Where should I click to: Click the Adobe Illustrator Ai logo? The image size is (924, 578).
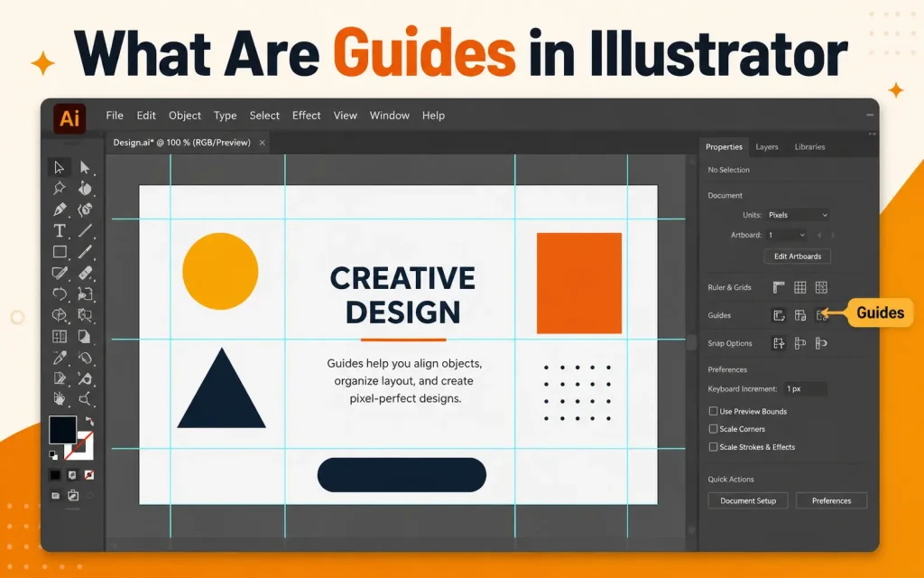69,118
